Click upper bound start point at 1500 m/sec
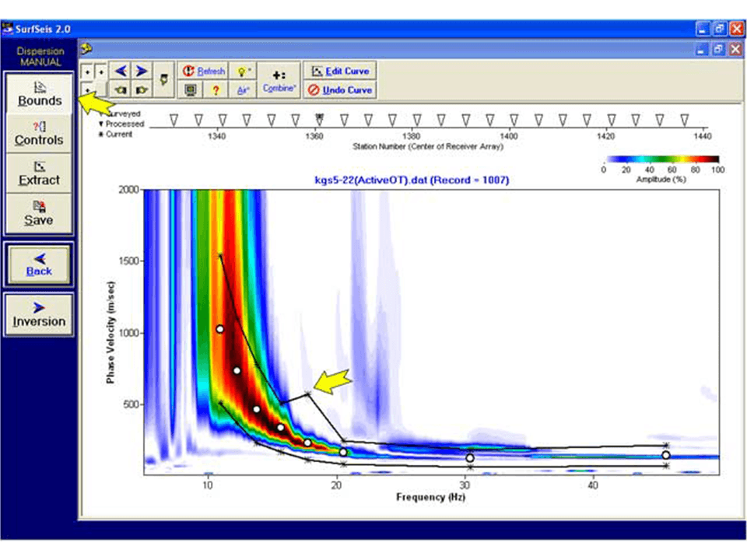Screen dimensions: 747x560 [x=220, y=256]
